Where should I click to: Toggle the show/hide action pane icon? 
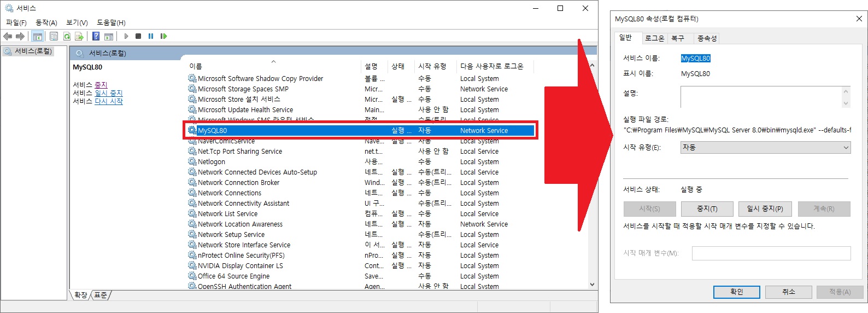109,36
